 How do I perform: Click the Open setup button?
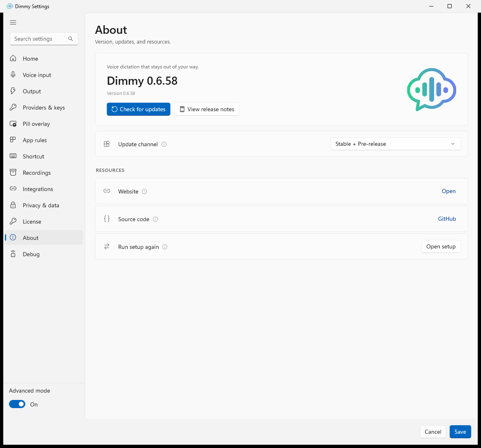tap(441, 246)
